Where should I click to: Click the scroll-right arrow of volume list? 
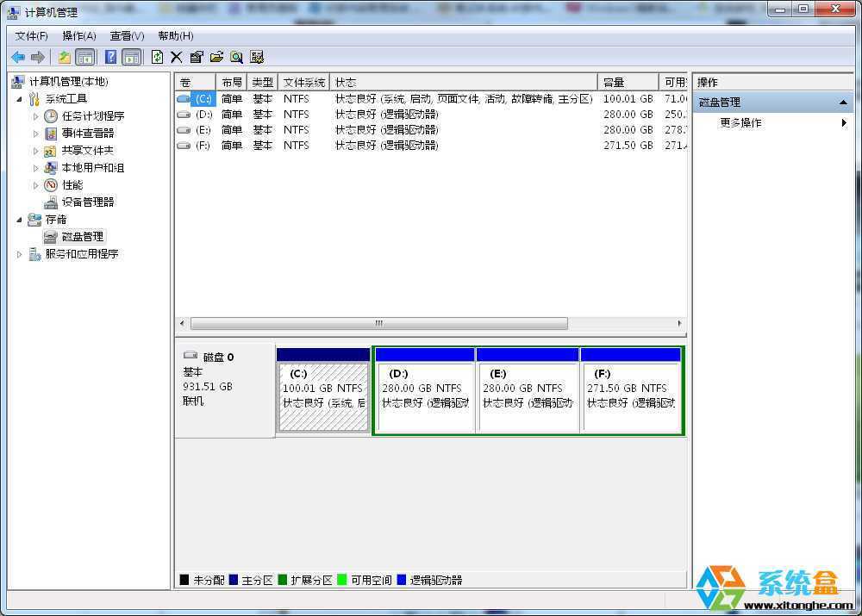pos(679,324)
